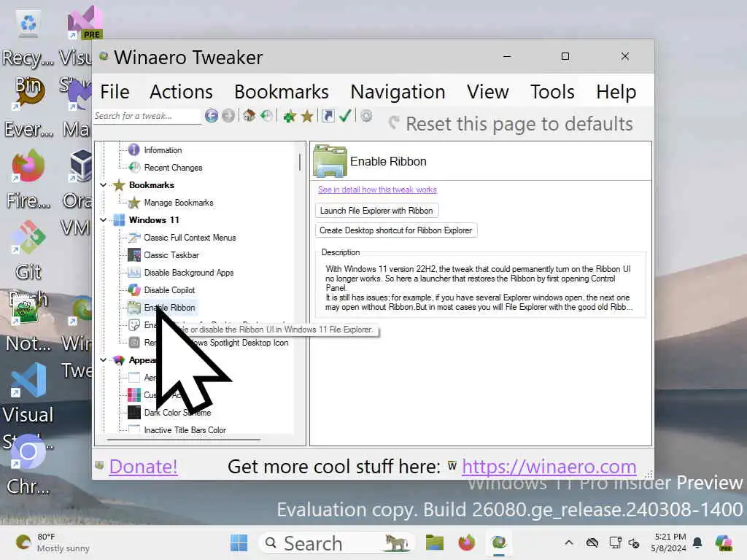Screen dimensions: 747x560
Task: Focus the 'Search for a tweak' field
Action: (147, 116)
